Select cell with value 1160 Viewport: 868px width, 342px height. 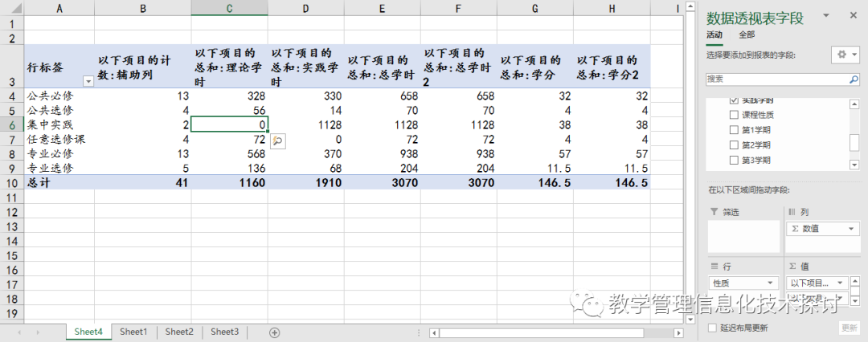point(230,182)
